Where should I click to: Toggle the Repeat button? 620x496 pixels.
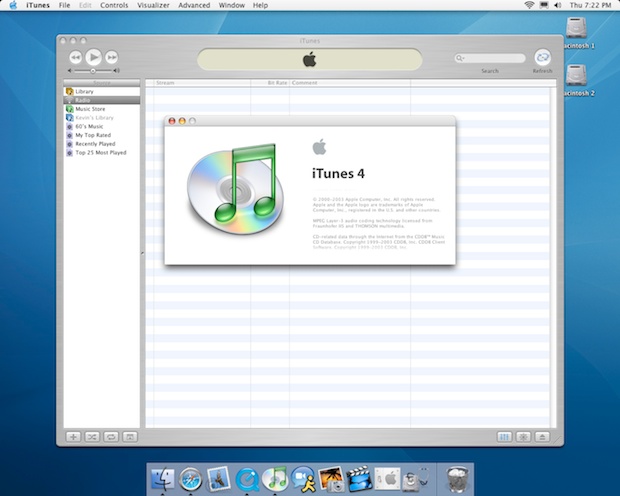pyautogui.click(x=111, y=437)
